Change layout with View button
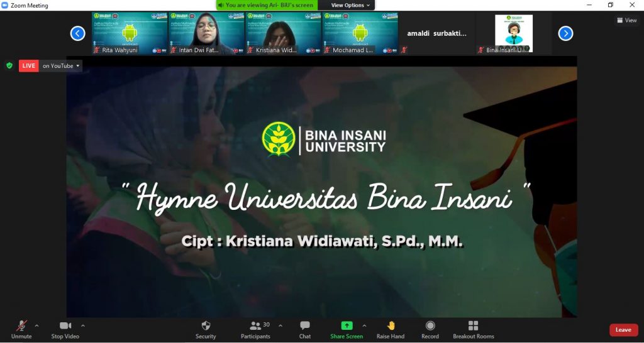Viewport: 644px width, 343px height. [x=627, y=20]
